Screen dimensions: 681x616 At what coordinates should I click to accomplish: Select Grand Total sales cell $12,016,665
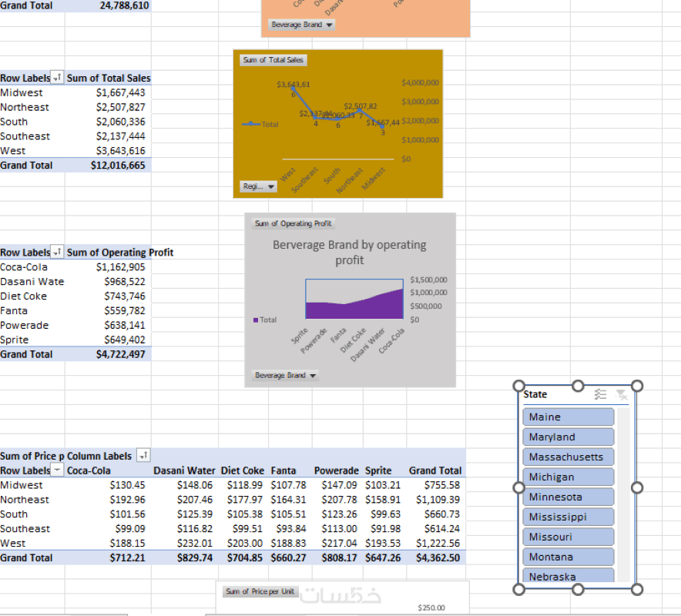point(108,166)
